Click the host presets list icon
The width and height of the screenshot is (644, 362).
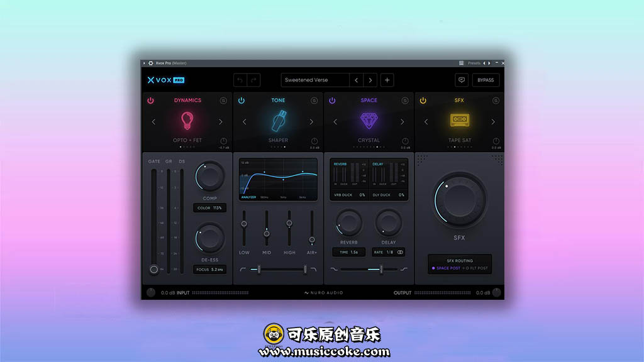click(461, 63)
